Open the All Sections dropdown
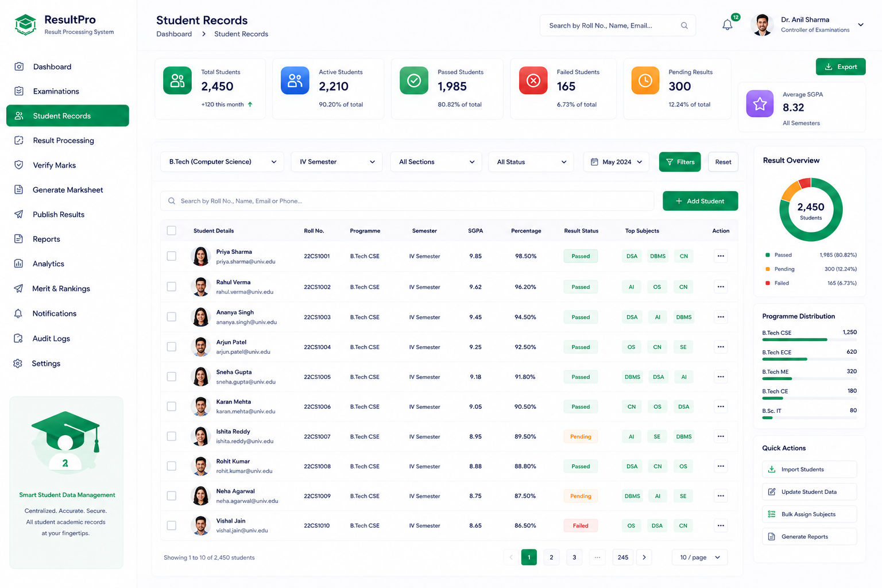 pyautogui.click(x=436, y=162)
